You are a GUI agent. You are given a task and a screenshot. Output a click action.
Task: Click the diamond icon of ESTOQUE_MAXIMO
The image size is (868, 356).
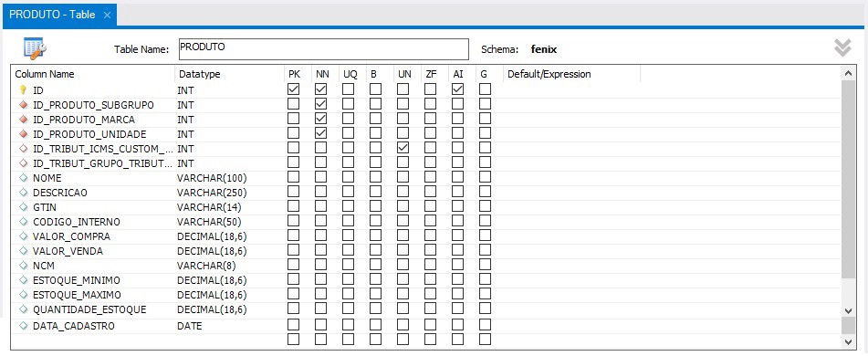pyautogui.click(x=23, y=295)
